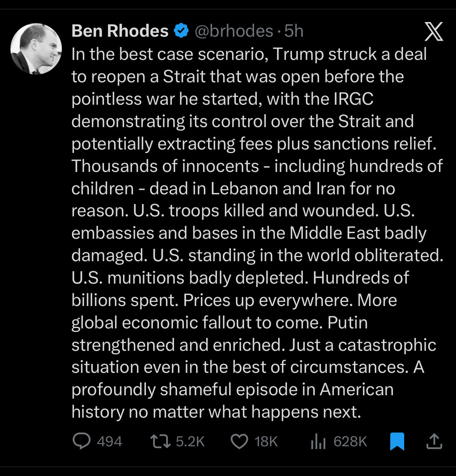Screen dimensions: 456x476
Task: Open the share menu arrow icon
Action: (434, 441)
